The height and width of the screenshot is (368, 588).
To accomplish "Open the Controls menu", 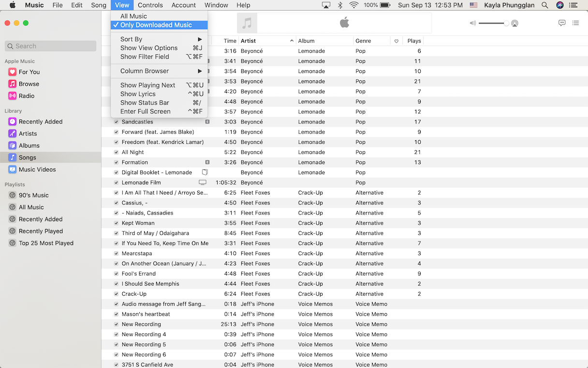I will click(x=150, y=5).
